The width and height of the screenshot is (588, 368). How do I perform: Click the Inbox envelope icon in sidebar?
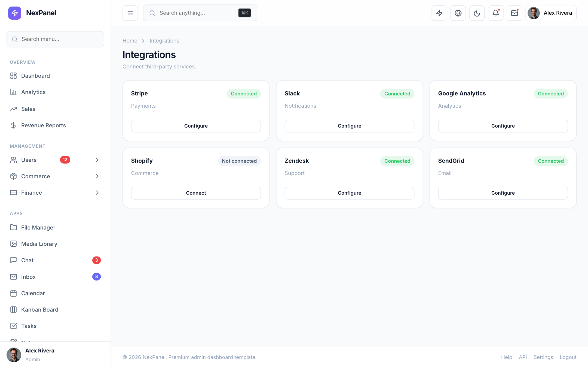click(x=14, y=277)
